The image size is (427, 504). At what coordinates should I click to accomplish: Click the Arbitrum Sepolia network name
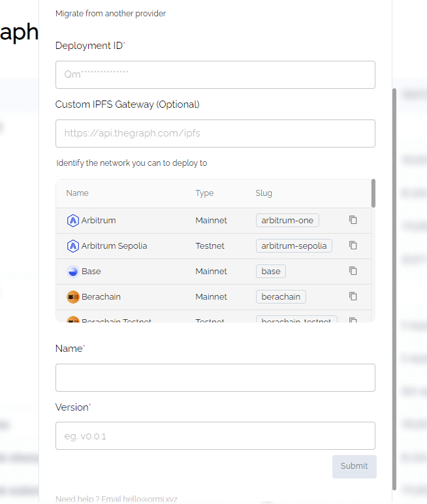click(x=114, y=246)
